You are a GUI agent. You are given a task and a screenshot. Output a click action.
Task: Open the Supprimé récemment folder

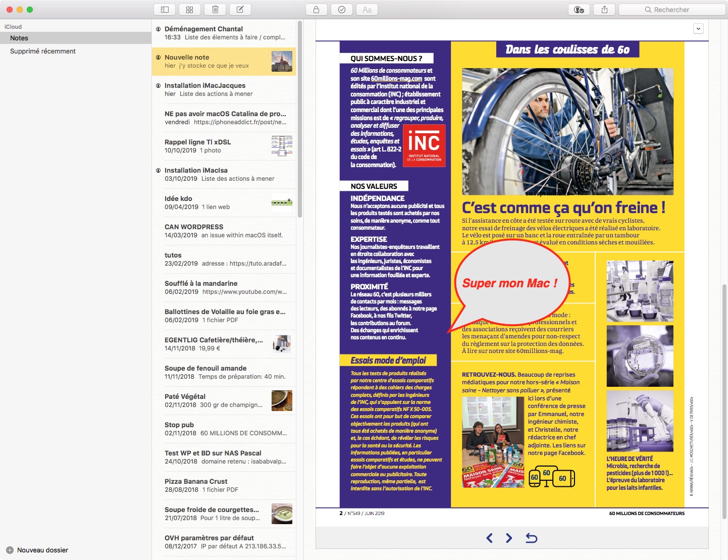click(43, 51)
